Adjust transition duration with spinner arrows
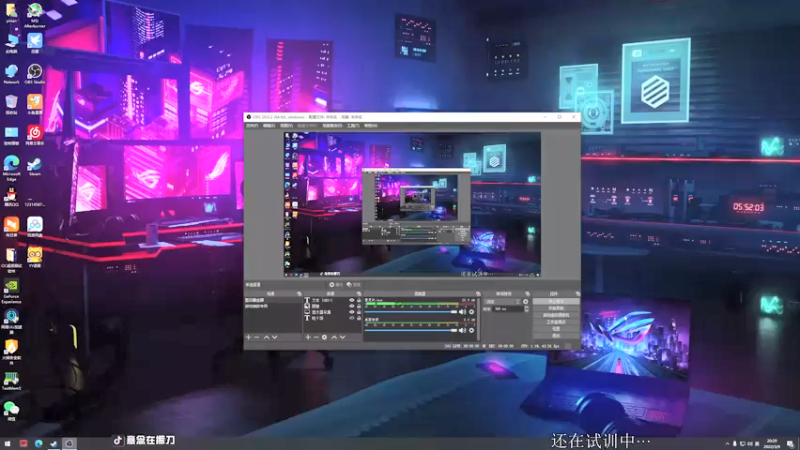The width and height of the screenshot is (800, 450). click(x=526, y=309)
